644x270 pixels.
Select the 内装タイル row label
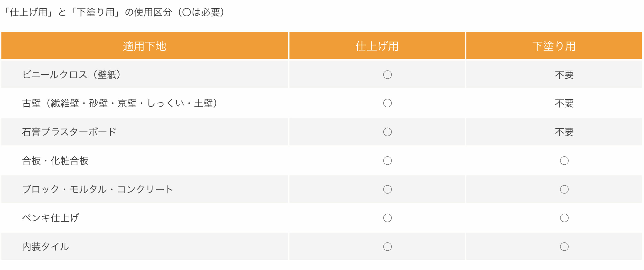pyautogui.click(x=45, y=247)
